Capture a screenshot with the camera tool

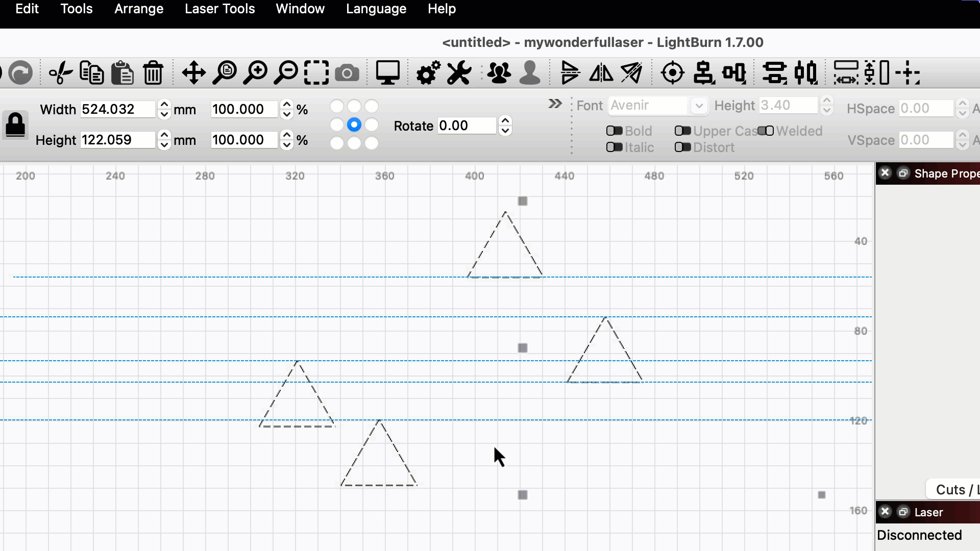(347, 72)
